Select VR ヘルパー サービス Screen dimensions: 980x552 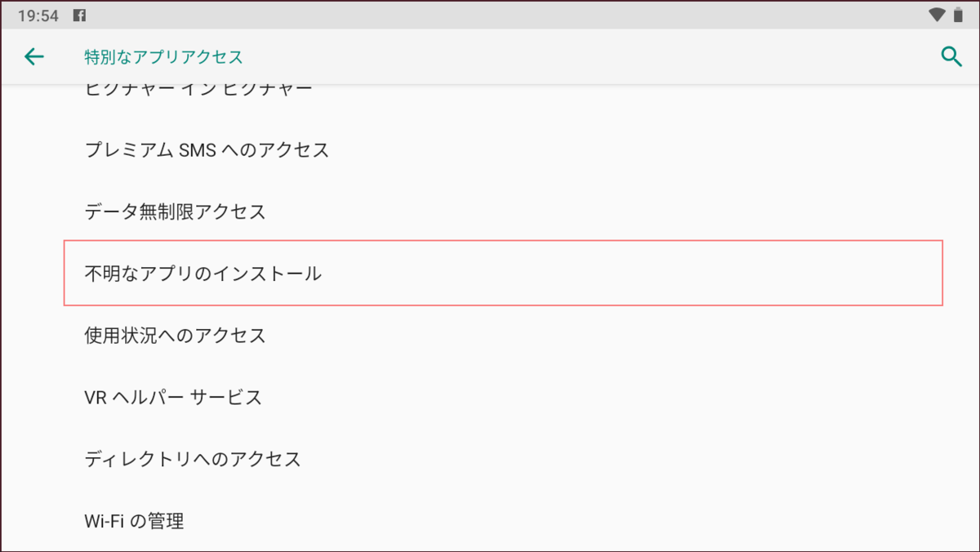pos(173,398)
